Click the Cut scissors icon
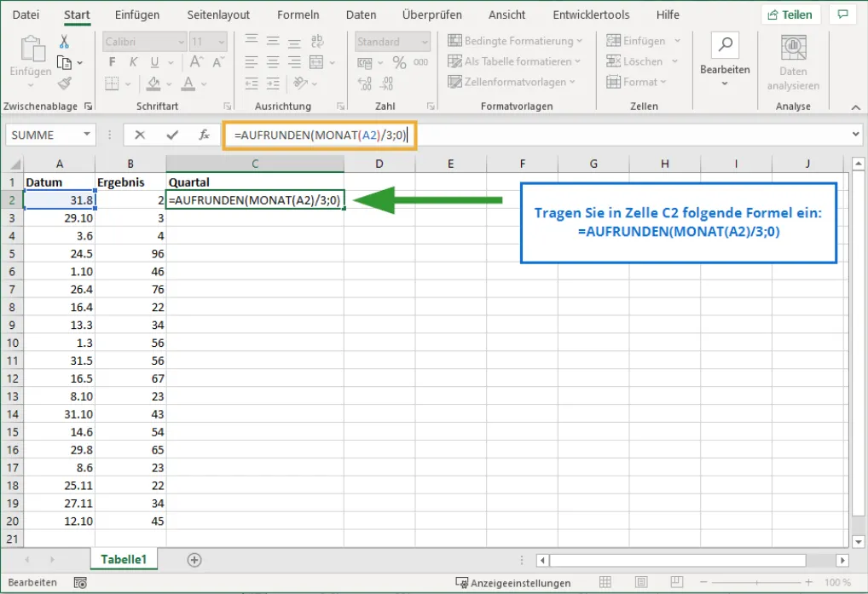This screenshot has height=594, width=868. pyautogui.click(x=64, y=42)
